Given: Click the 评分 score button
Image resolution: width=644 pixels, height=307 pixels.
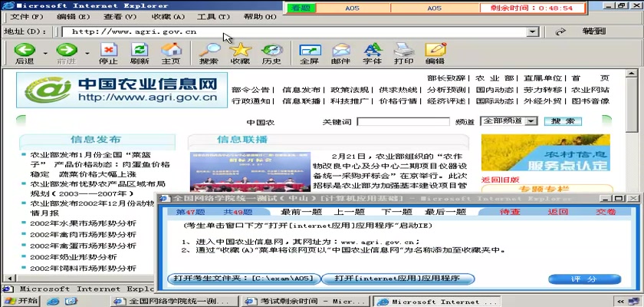Looking at the screenshot, I should (x=584, y=279).
